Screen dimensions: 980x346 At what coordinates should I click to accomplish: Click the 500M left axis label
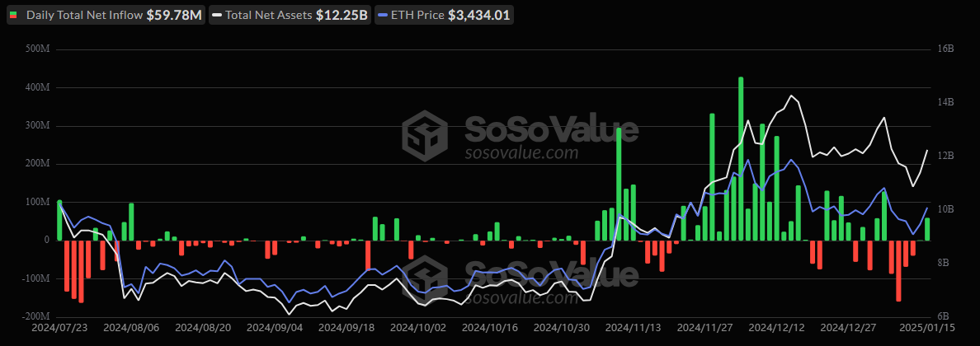coord(37,49)
